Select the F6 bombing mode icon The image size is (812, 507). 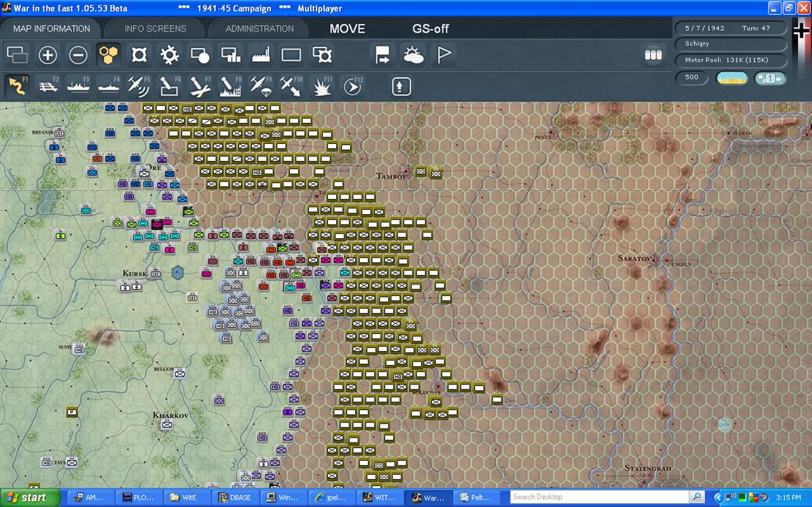click(169, 86)
